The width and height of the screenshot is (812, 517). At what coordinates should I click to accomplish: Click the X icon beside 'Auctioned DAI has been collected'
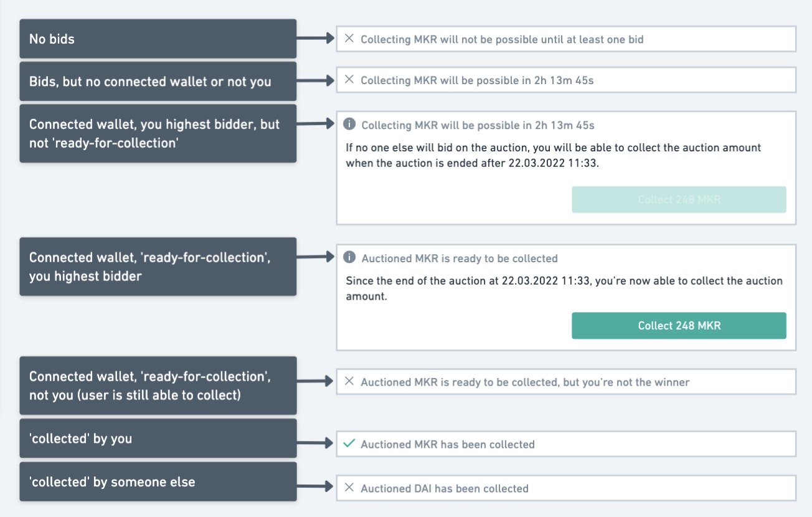(x=350, y=488)
